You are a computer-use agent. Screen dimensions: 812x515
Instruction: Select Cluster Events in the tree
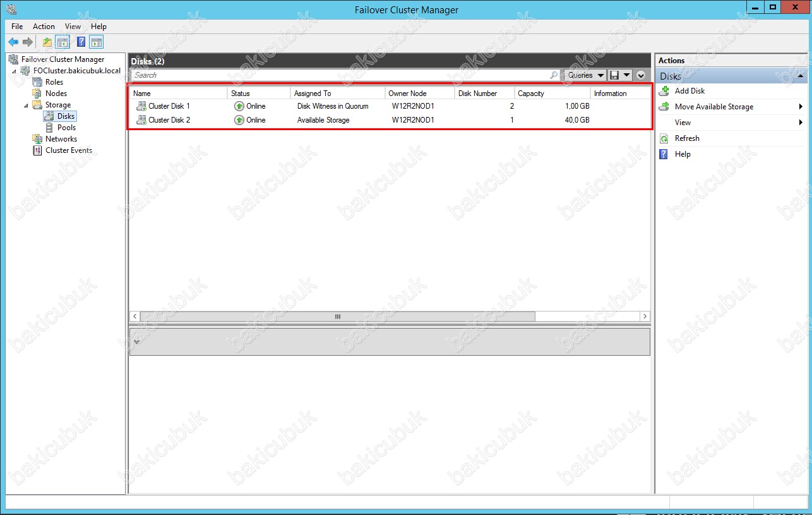tap(69, 150)
